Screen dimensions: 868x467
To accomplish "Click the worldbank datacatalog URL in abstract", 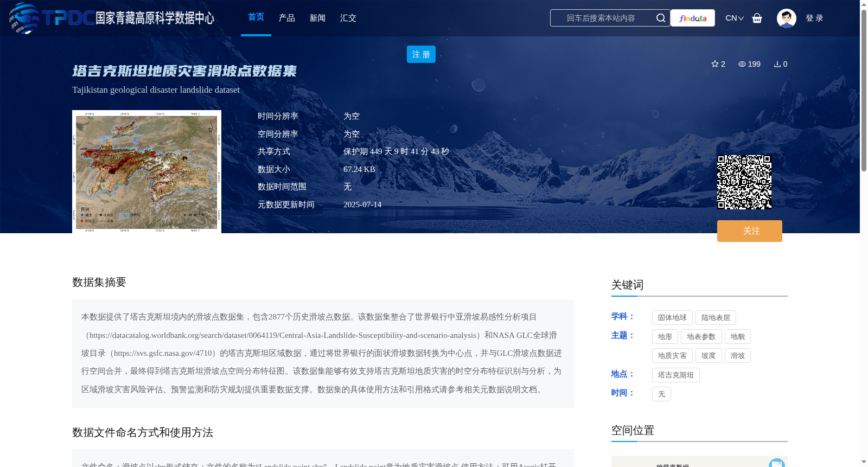I will [283, 335].
